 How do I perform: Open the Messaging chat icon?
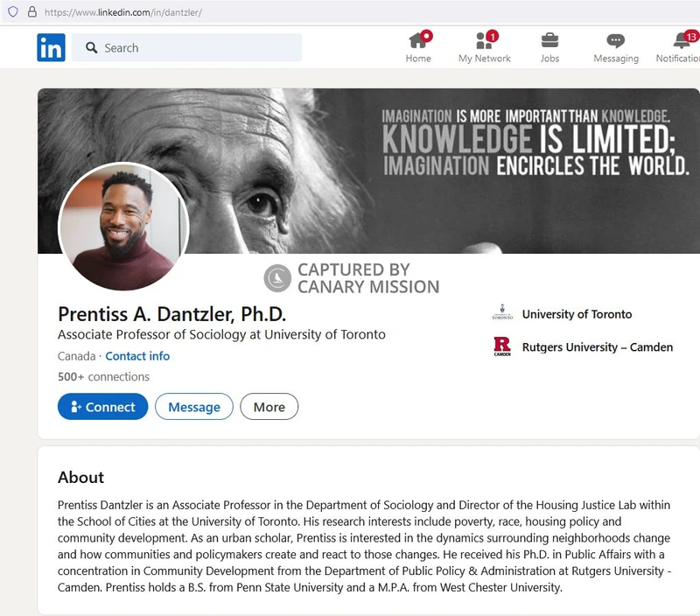click(x=616, y=40)
